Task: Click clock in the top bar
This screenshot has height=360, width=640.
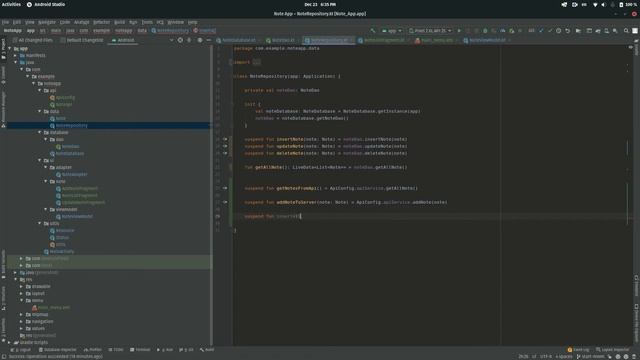Action: (x=320, y=4)
